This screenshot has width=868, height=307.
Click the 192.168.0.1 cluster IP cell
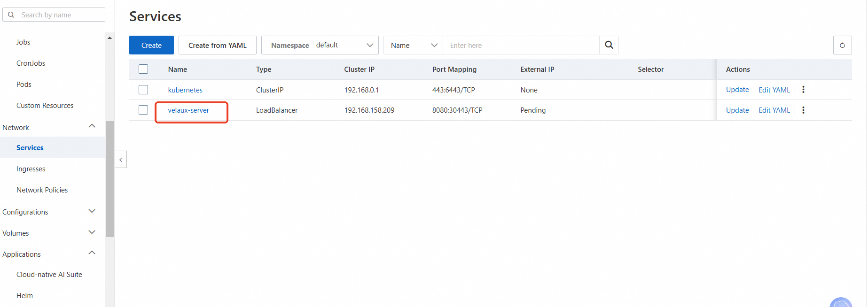coord(361,90)
